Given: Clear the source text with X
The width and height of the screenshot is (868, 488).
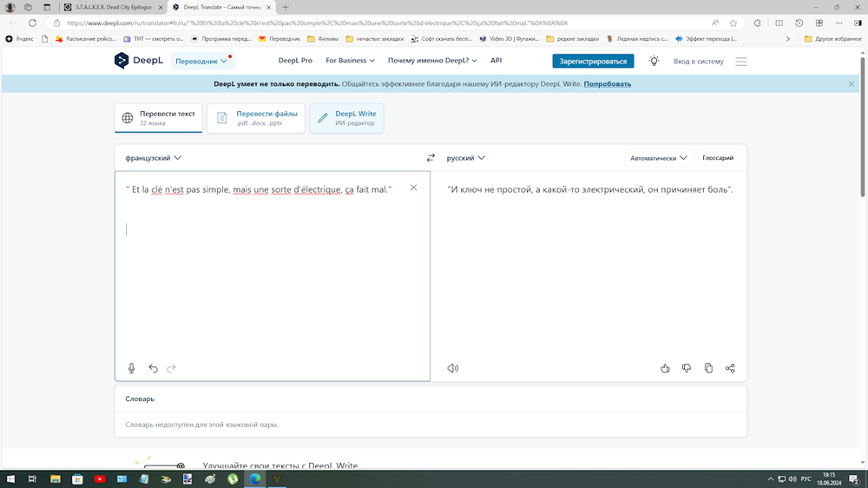Looking at the screenshot, I should (413, 188).
